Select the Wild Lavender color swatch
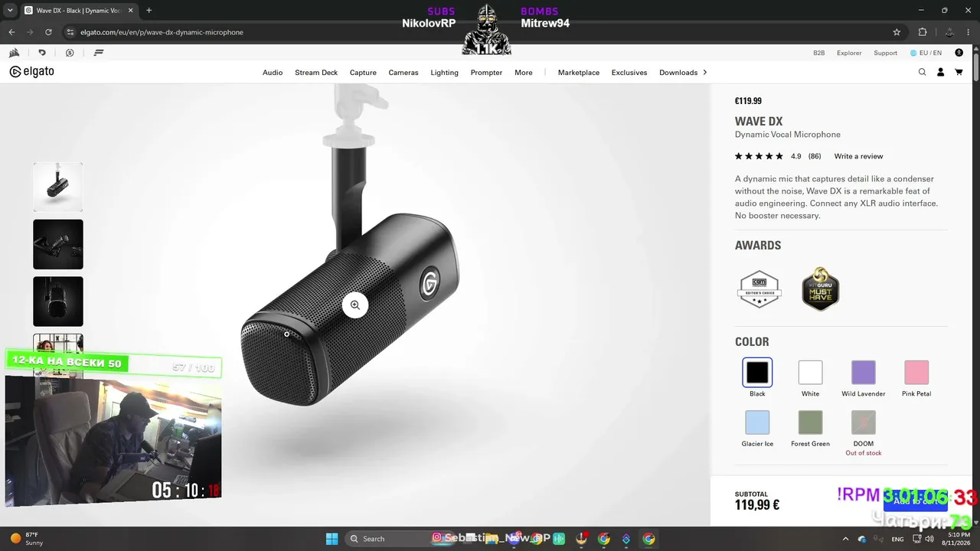The width and height of the screenshot is (980, 551). [864, 373]
